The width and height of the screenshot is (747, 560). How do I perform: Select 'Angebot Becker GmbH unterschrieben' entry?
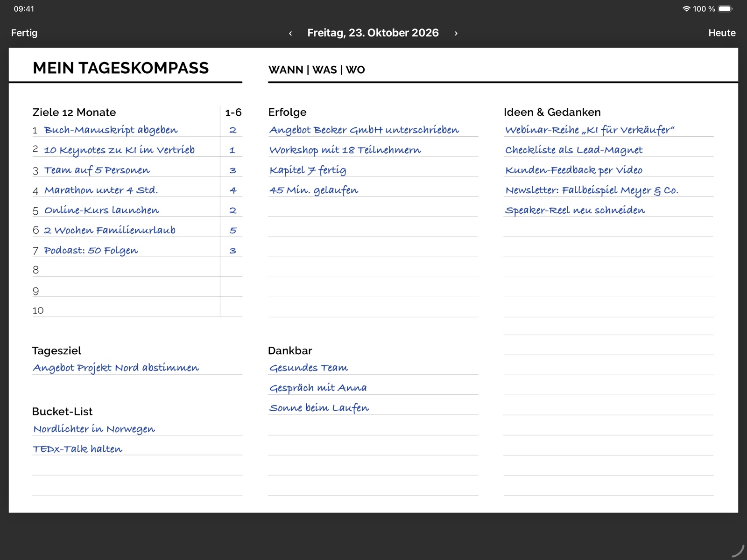pos(364,130)
